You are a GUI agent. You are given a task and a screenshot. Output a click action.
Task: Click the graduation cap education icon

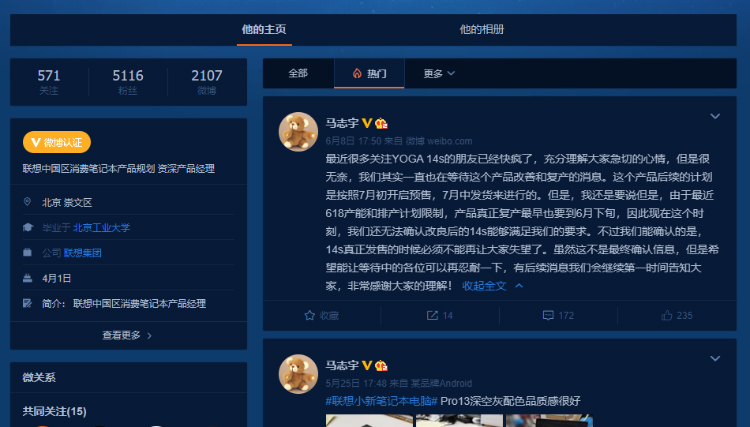(x=28, y=228)
